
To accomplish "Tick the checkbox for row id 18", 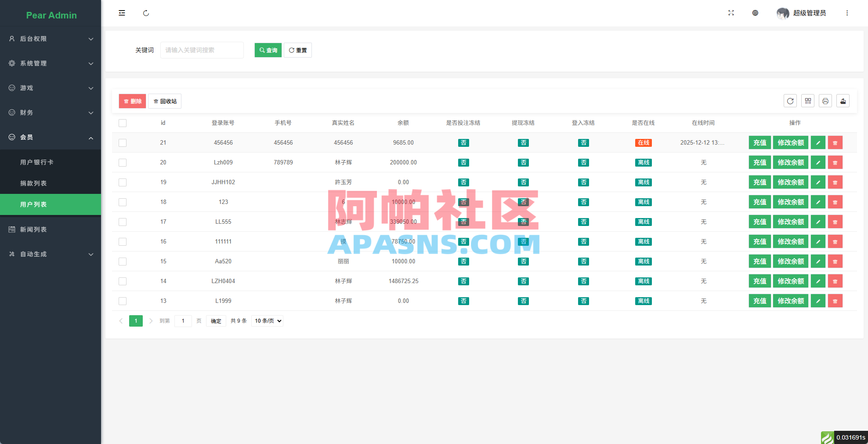I will point(123,202).
